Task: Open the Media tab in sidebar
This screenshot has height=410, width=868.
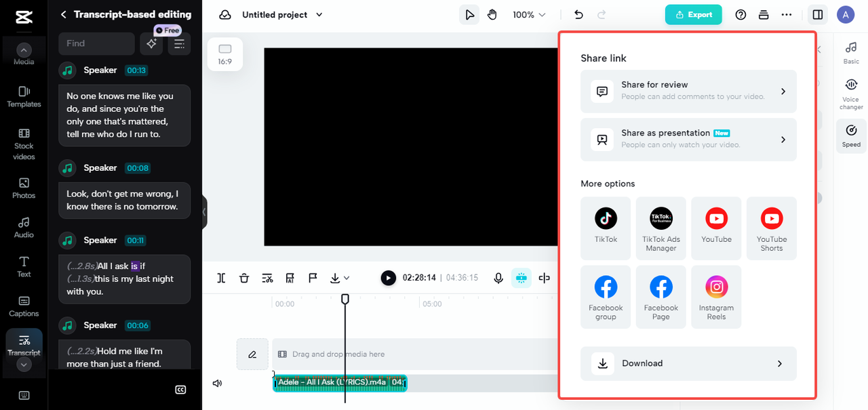Action: 24,55
